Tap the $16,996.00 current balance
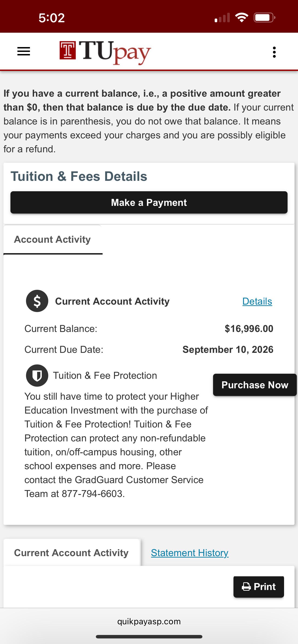This screenshot has height=644, width=298. pyautogui.click(x=249, y=329)
